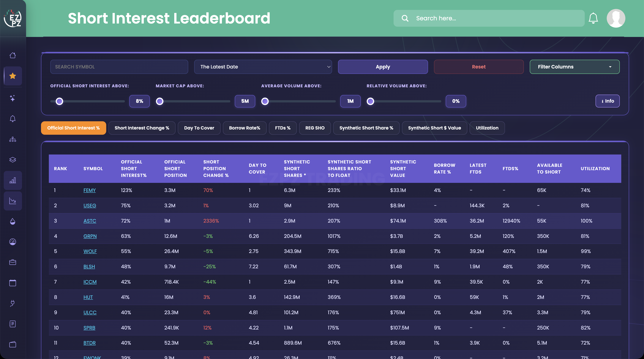Open the bar chart sidebar icon

pos(12,180)
